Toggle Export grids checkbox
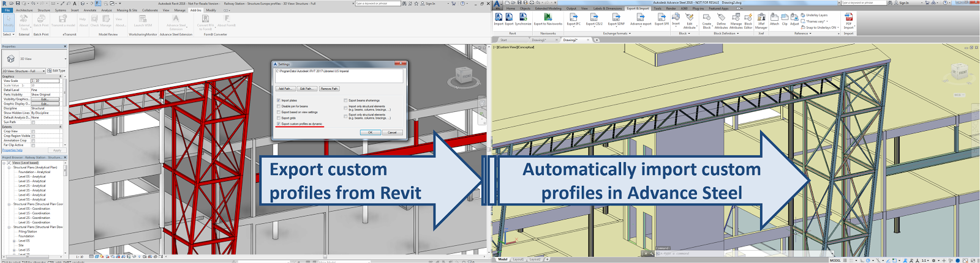This screenshot has height=263, width=980. click(279, 118)
